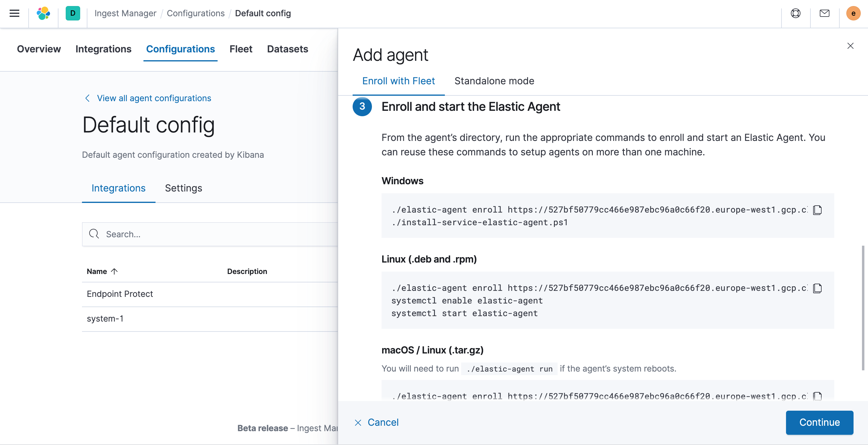Open the newsfeed envelope icon

coord(824,14)
